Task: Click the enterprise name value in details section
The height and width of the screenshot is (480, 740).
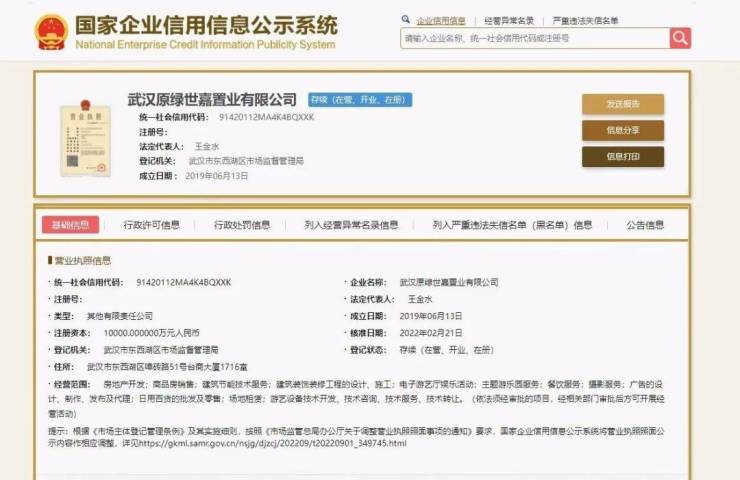Action: pyautogui.click(x=449, y=282)
